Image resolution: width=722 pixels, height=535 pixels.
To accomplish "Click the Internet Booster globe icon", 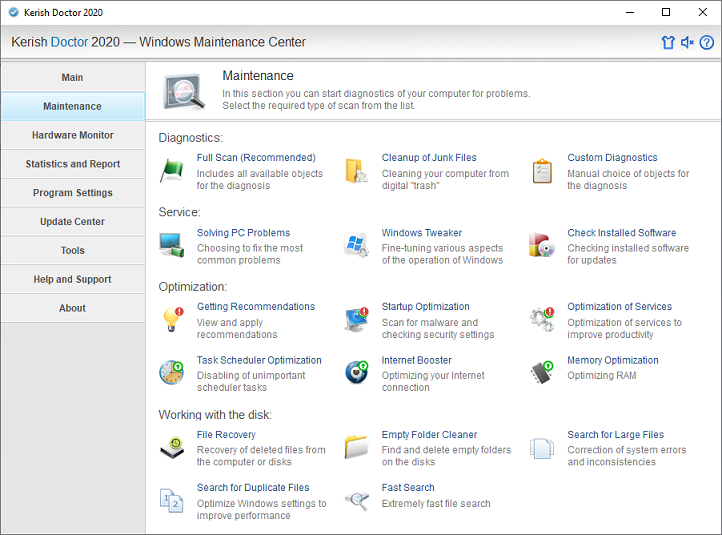I will pyautogui.click(x=357, y=372).
